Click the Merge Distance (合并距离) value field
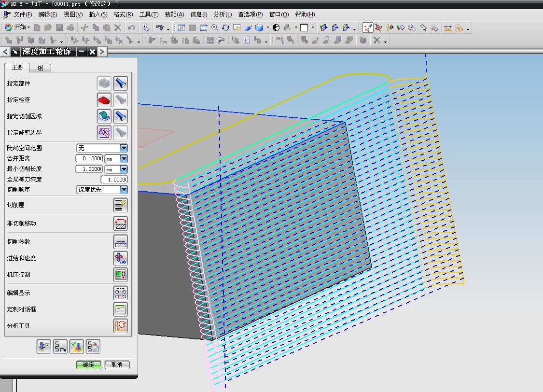The width and height of the screenshot is (543, 392). click(89, 159)
